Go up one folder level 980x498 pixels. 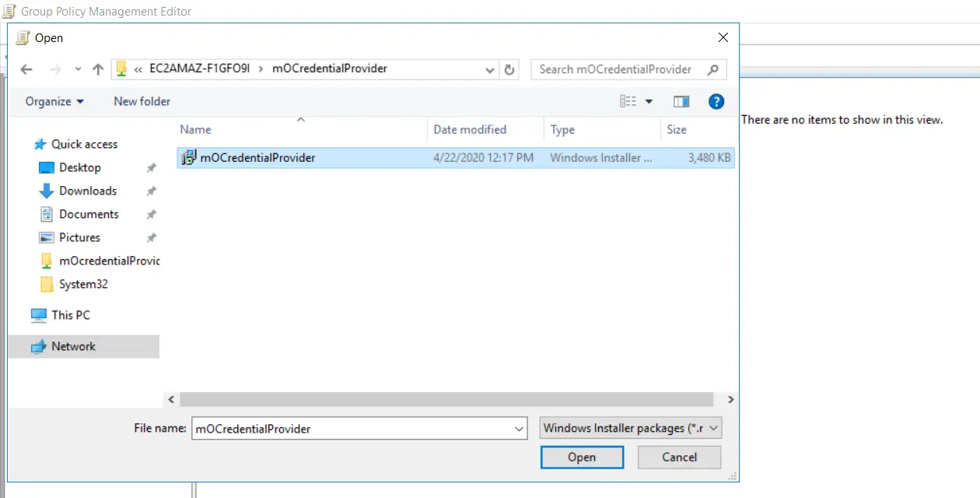point(98,69)
